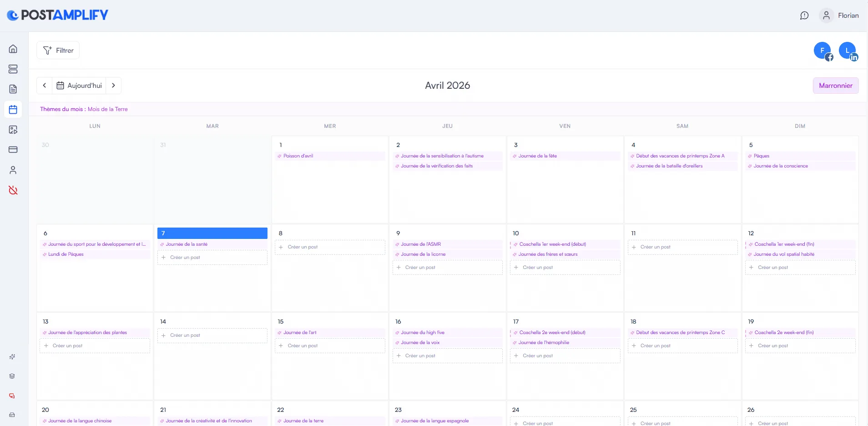Click Créer un post on April 15
The height and width of the screenshot is (426, 868).
coord(330,346)
